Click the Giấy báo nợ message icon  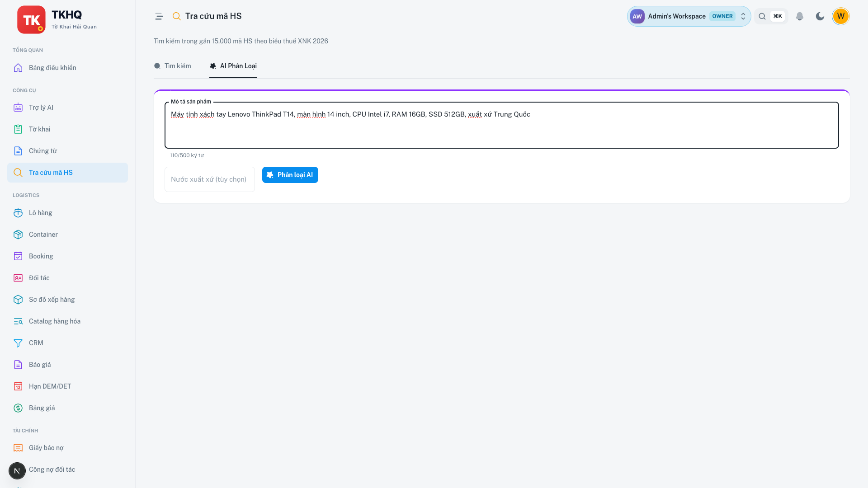pyautogui.click(x=18, y=448)
